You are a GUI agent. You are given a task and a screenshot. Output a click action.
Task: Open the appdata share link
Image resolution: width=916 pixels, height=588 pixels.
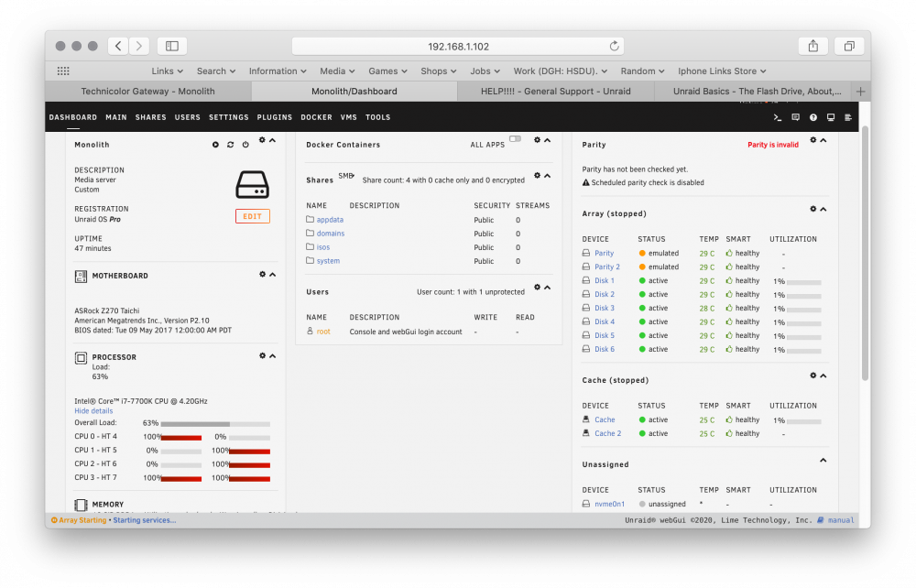pos(330,220)
